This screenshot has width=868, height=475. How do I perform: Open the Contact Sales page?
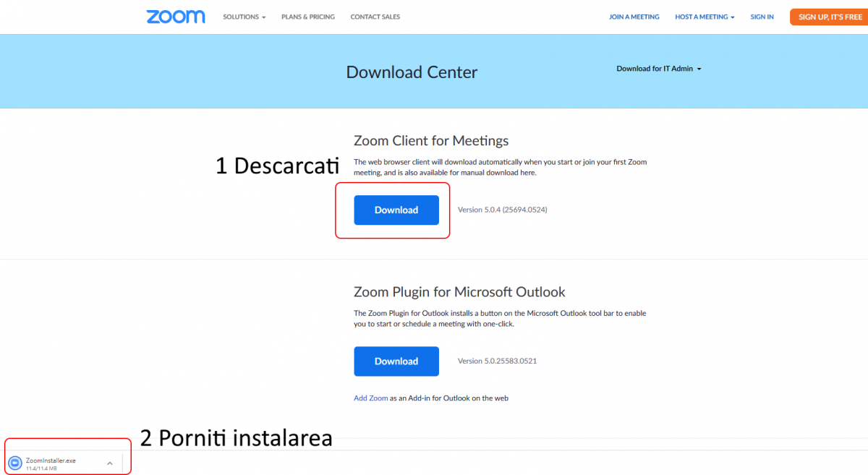[375, 17]
